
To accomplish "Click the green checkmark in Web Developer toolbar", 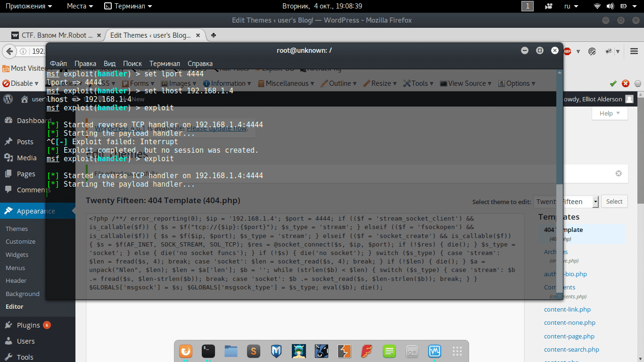I will (x=613, y=83).
